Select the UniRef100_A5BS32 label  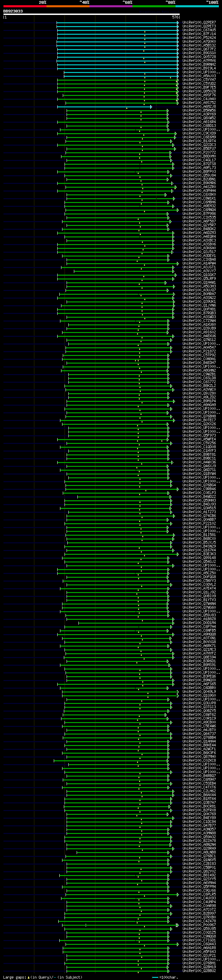click(199, 45)
